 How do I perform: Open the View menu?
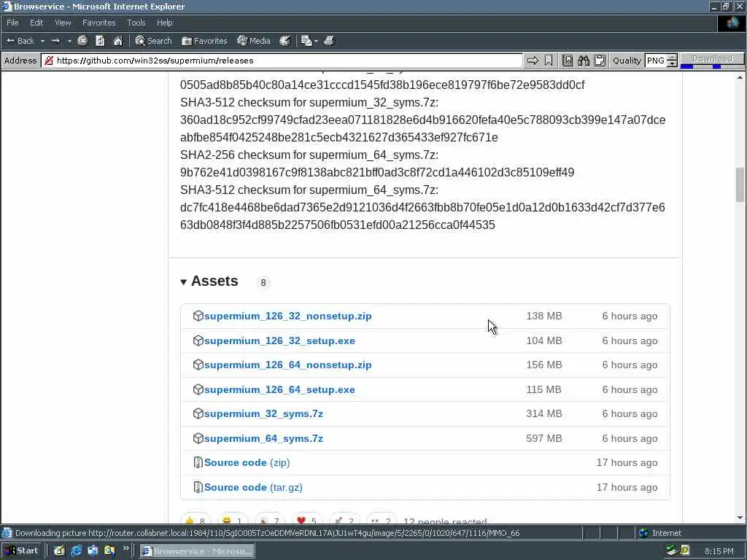point(63,23)
